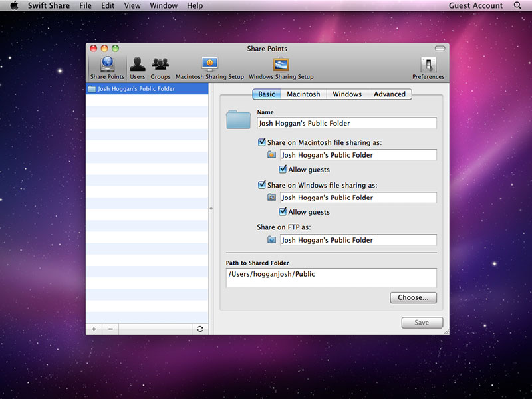Image resolution: width=532 pixels, height=399 pixels.
Task: Remove selected share point with minus
Action: click(x=110, y=329)
